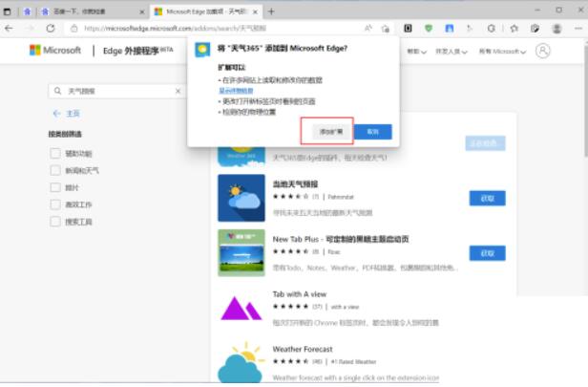Clear the add-ons search box text
588x387 pixels.
coord(178,91)
